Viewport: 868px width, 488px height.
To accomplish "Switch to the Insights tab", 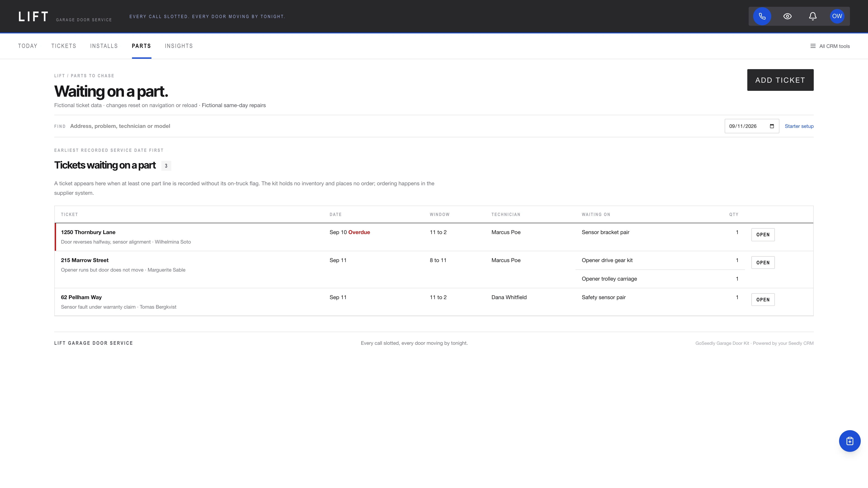I will pos(179,46).
